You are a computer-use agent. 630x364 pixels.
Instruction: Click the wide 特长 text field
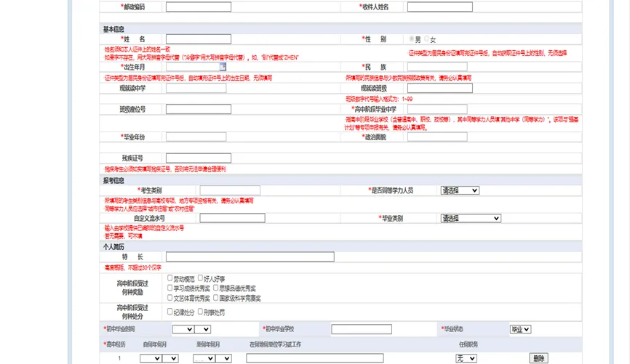point(250,257)
